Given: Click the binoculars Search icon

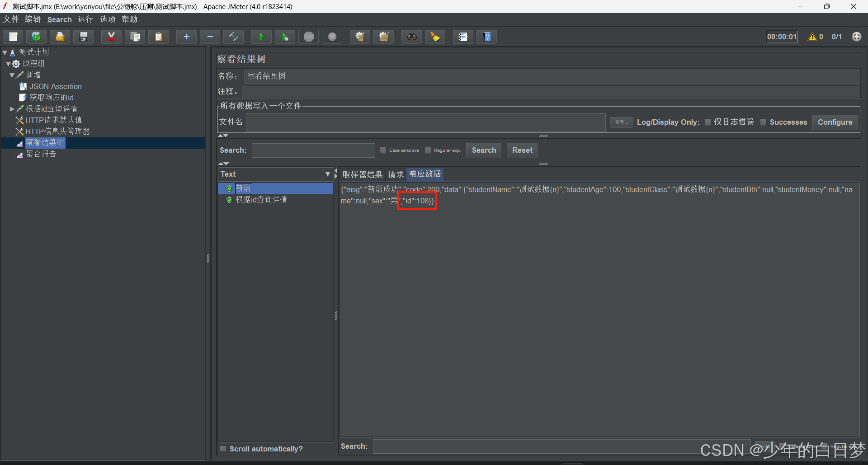Looking at the screenshot, I should click(x=411, y=37).
